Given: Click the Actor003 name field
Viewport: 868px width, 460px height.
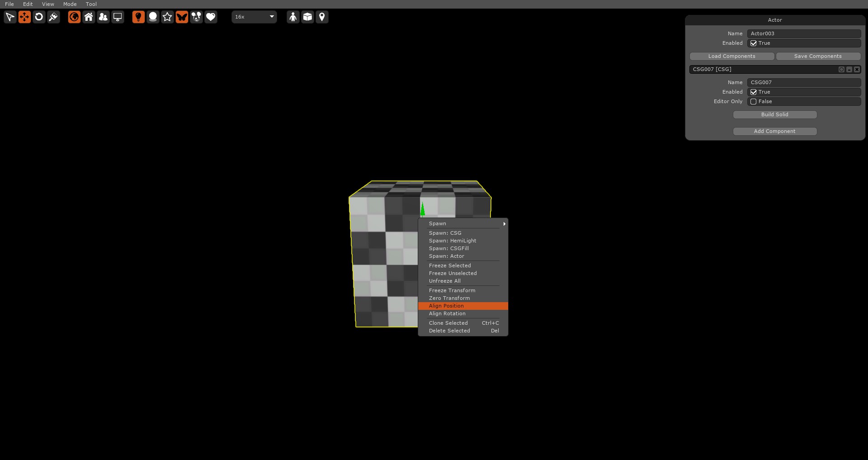Looking at the screenshot, I should 804,34.
